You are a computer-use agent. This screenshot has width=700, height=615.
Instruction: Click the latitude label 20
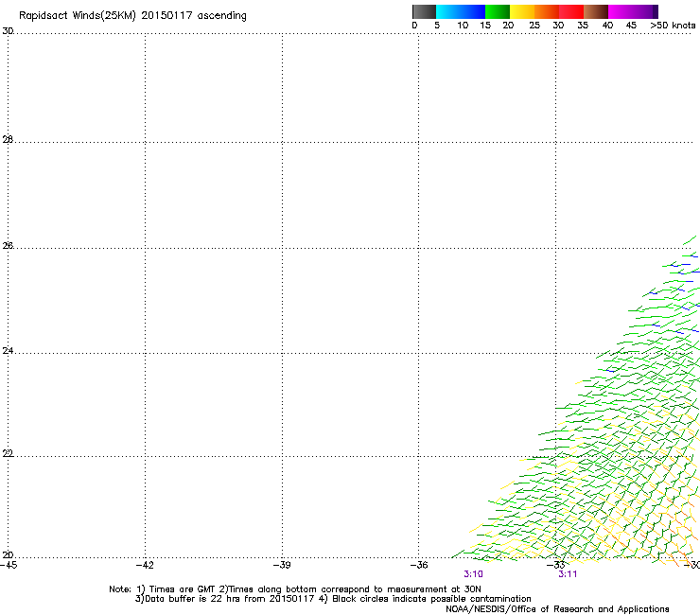8,555
